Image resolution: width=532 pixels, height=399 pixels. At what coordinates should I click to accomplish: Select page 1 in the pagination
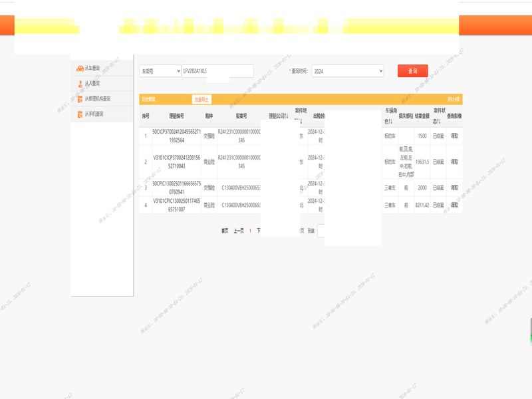coord(250,231)
